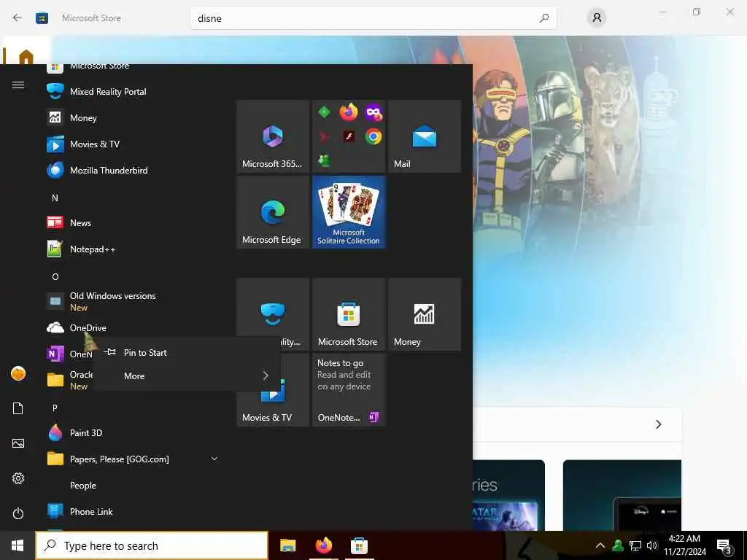Open File Explorer from taskbar

(x=287, y=545)
